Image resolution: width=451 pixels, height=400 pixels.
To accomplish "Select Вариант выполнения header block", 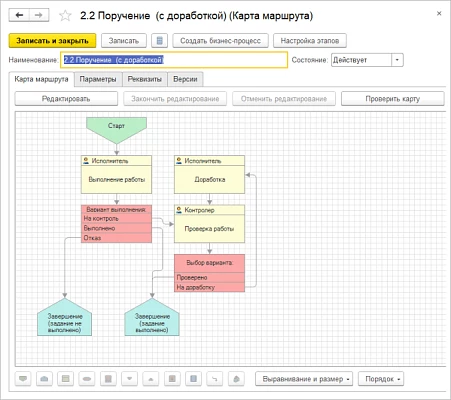I will coord(116,209).
